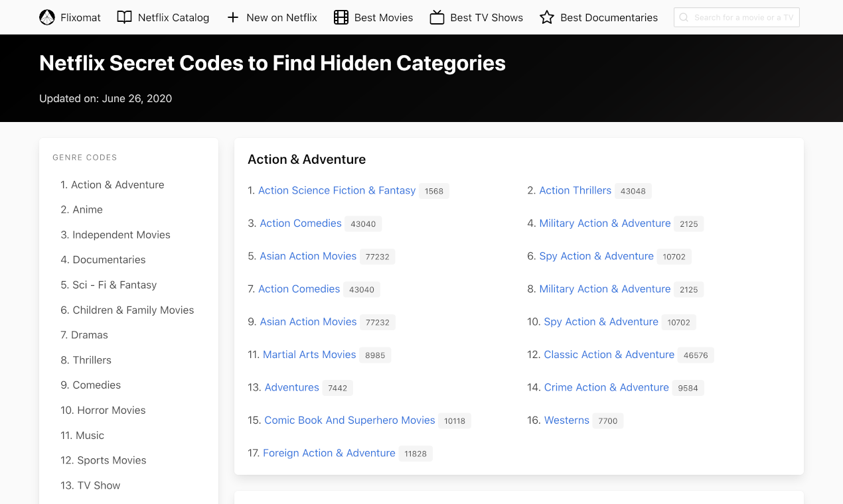Image resolution: width=843 pixels, height=504 pixels.
Task: Click the TV calendar icon beside Best TV Shows
Action: [437, 17]
